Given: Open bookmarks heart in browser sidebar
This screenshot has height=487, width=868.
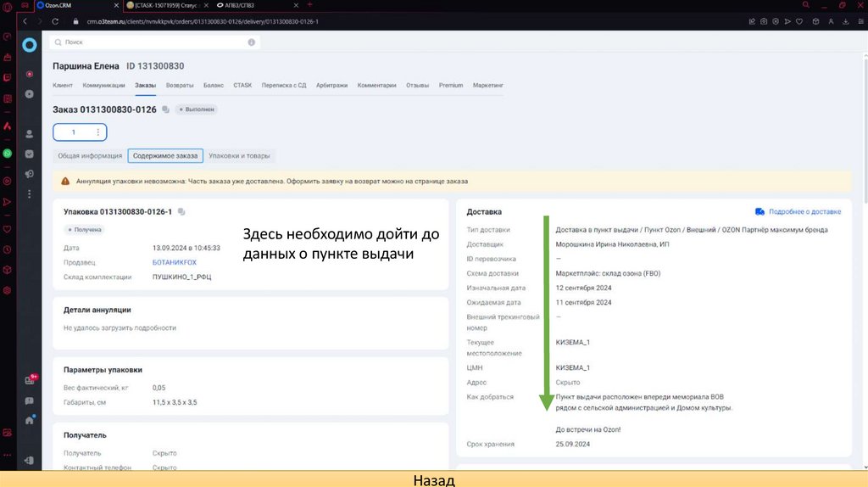Looking at the screenshot, I should tap(7, 229).
